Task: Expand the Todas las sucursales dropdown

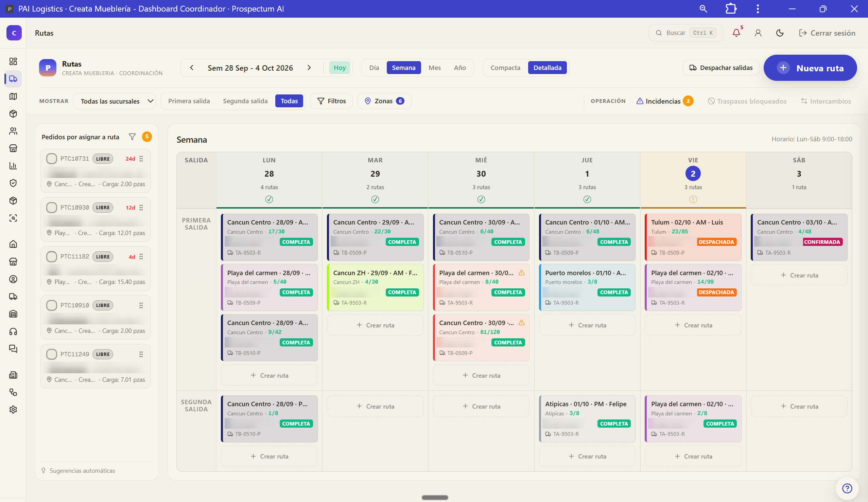Action: coord(115,101)
